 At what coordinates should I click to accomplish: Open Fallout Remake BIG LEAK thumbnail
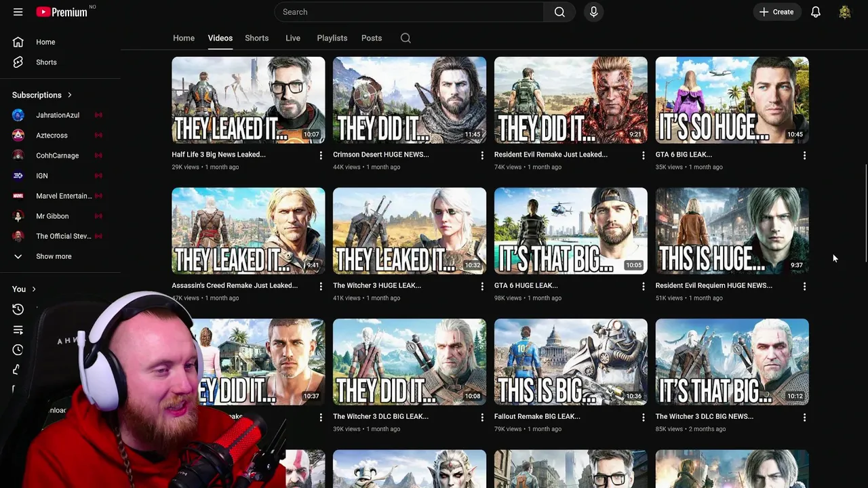pos(571,362)
